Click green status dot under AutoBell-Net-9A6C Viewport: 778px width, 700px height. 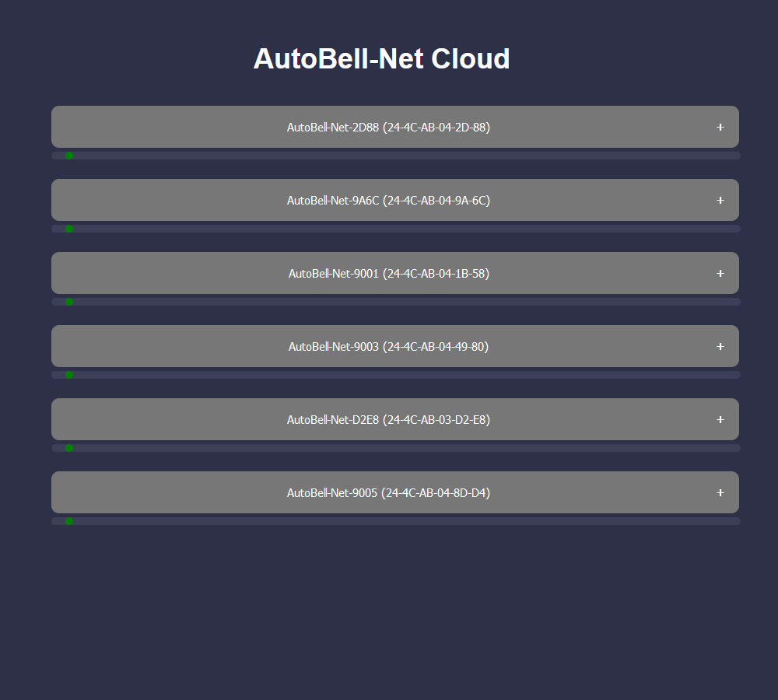pyautogui.click(x=69, y=229)
